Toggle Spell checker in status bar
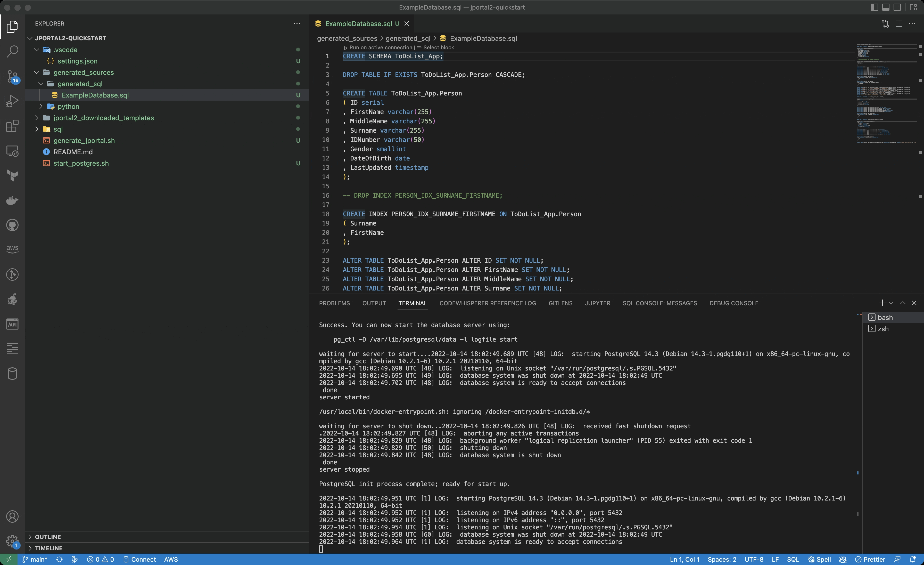This screenshot has height=565, width=924. [x=820, y=559]
